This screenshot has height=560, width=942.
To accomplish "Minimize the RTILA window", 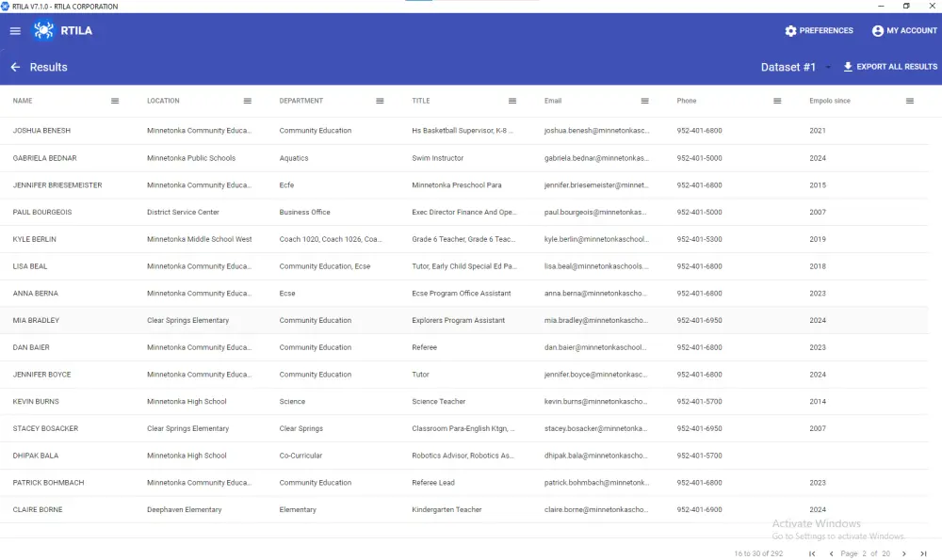I will tap(881, 6).
